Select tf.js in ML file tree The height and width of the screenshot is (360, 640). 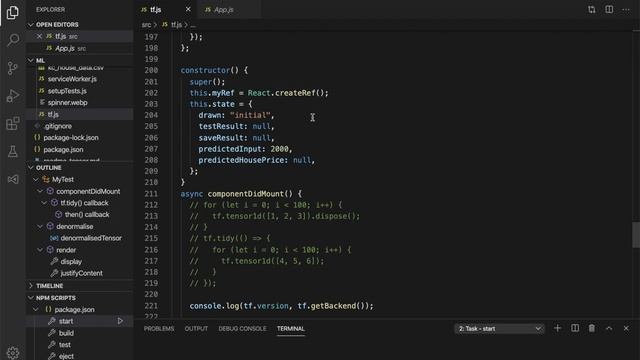[x=80, y=114]
